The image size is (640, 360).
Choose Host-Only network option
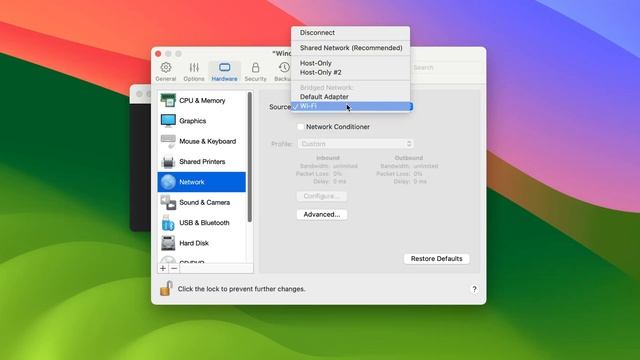point(350,63)
